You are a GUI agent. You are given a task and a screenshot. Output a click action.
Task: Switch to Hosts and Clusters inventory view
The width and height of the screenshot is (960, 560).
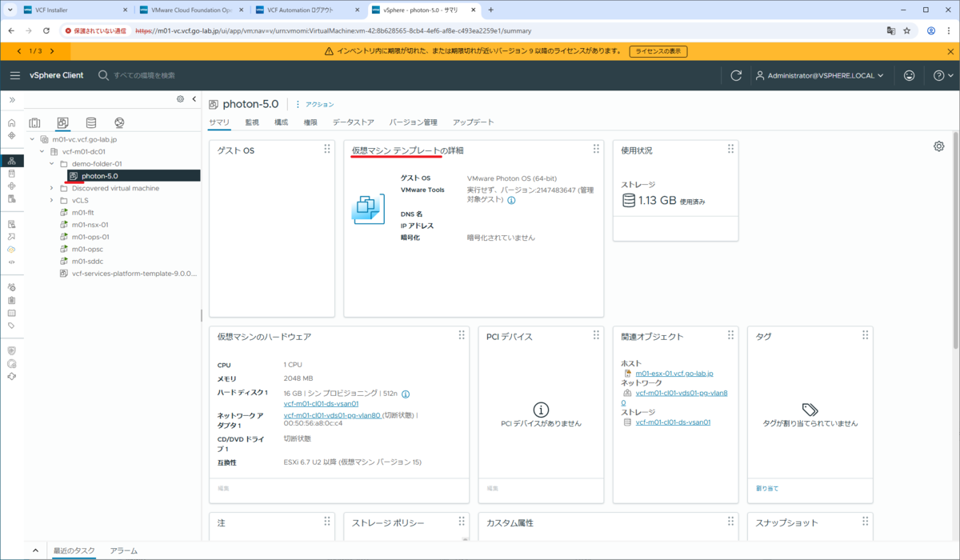34,123
